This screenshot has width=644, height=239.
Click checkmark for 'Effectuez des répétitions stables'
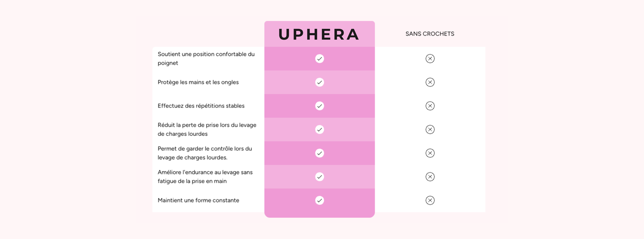pos(319,106)
